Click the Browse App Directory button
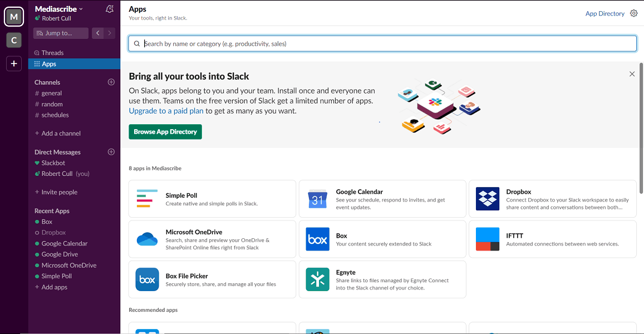 165,132
